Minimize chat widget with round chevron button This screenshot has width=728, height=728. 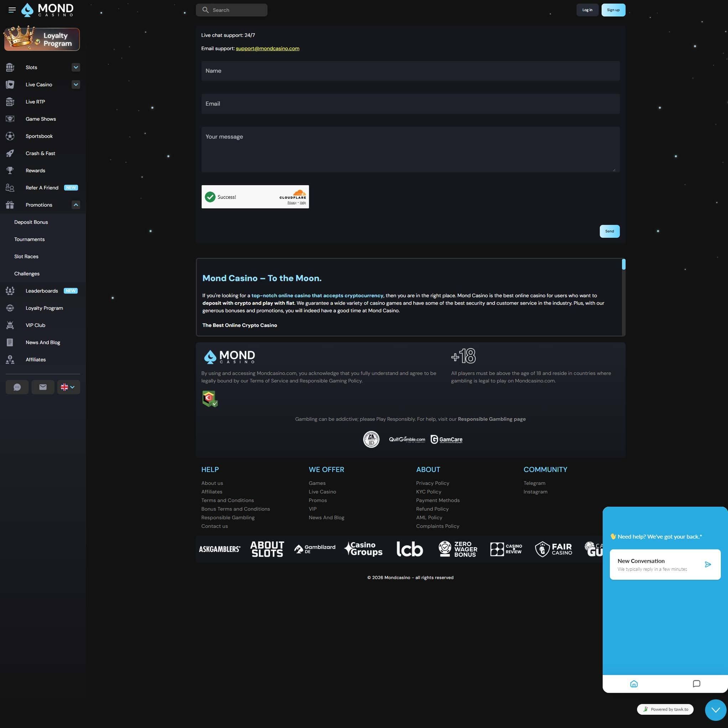tap(715, 710)
